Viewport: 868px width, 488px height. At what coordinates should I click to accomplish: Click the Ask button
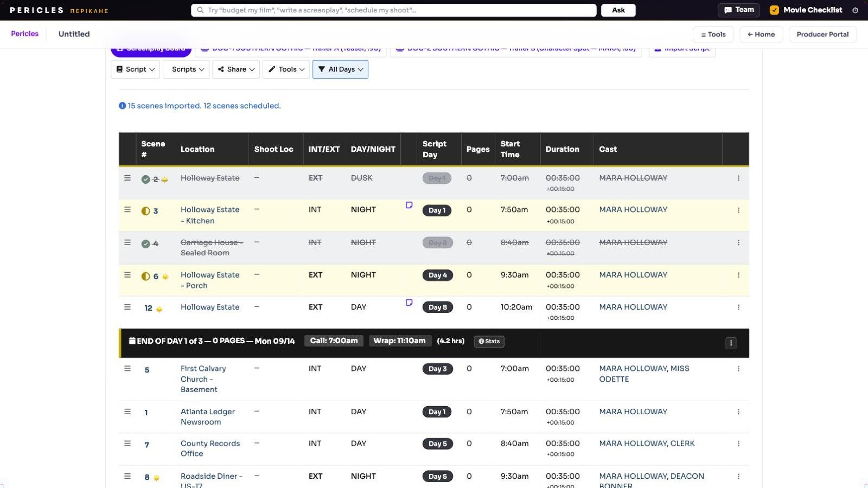click(x=618, y=10)
